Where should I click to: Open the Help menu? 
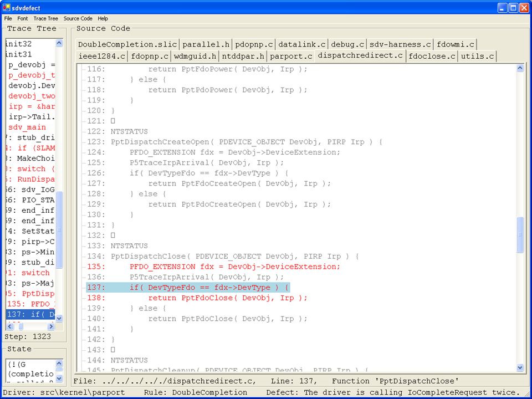[103, 18]
